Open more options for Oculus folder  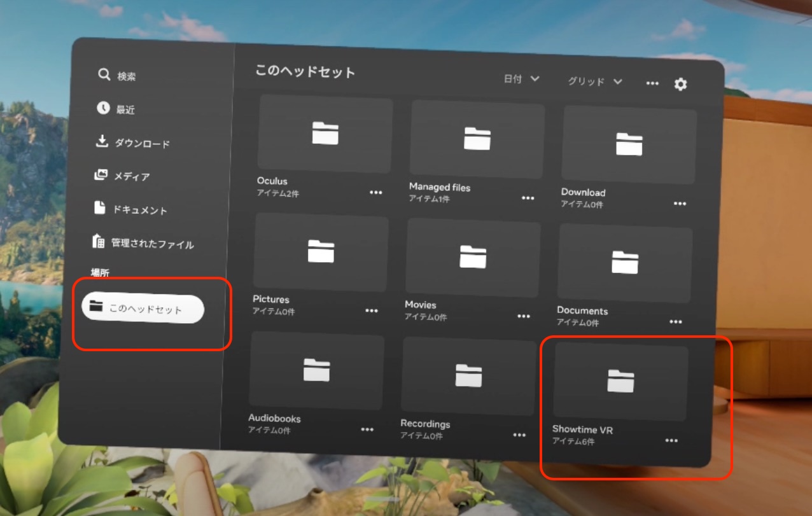[376, 192]
